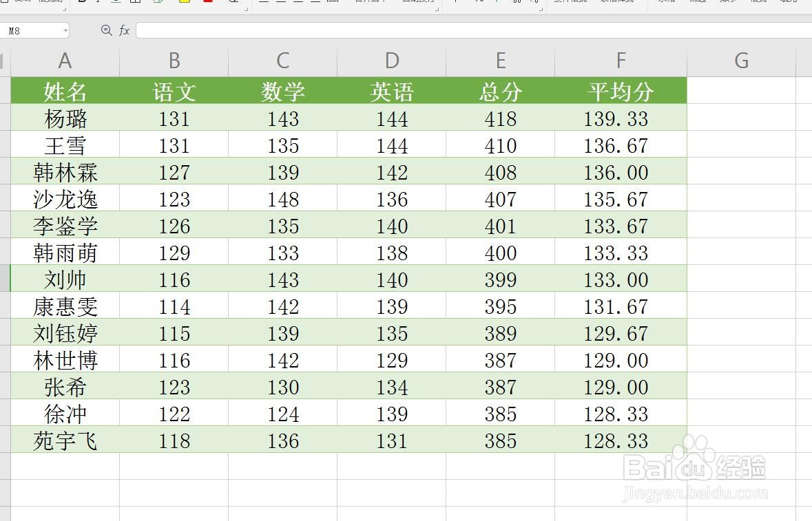Select the name cell 李鉴学

pos(65,225)
